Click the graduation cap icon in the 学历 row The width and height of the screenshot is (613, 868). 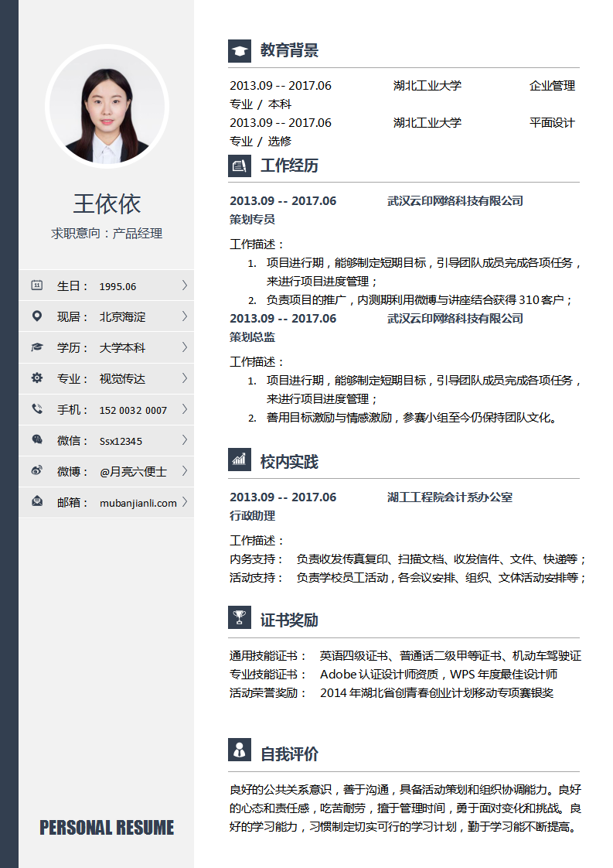tap(37, 347)
